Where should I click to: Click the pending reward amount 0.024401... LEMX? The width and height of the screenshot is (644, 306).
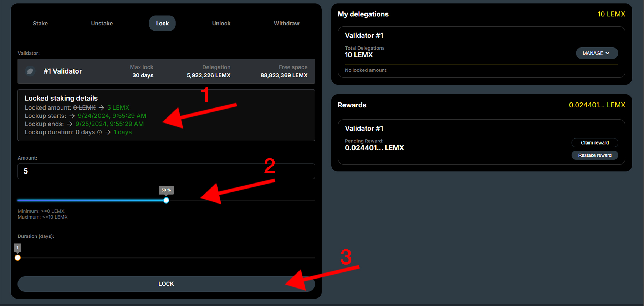(x=374, y=148)
